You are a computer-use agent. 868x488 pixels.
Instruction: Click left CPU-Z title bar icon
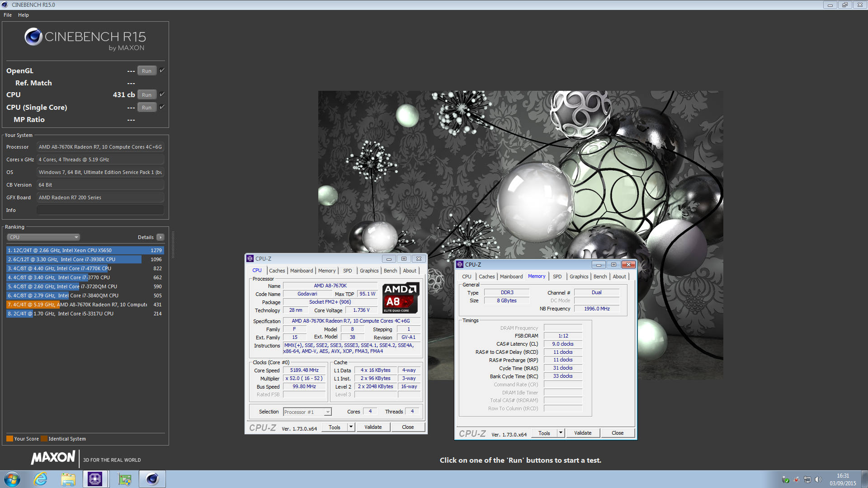tap(250, 259)
